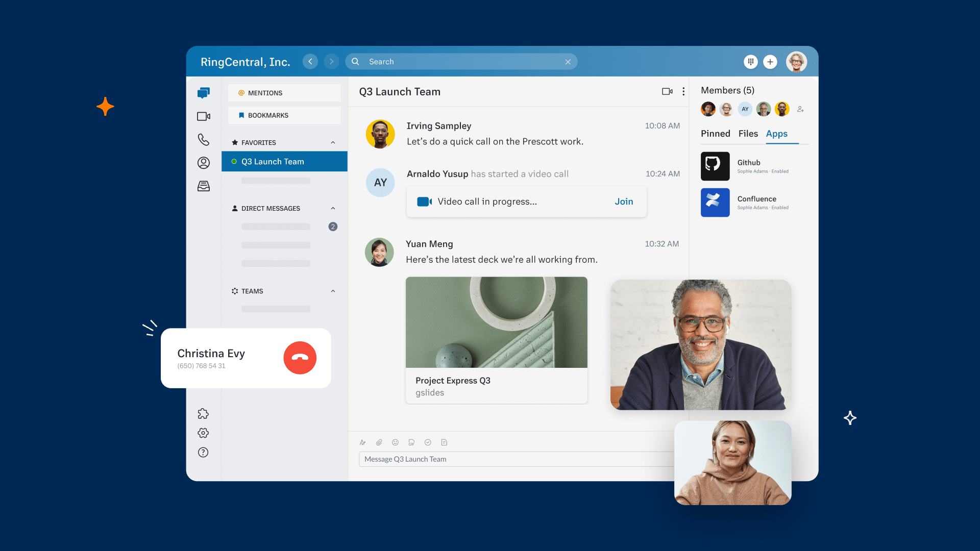The height and width of the screenshot is (551, 980).
Task: Open the dial pad grid icon
Action: tap(750, 62)
